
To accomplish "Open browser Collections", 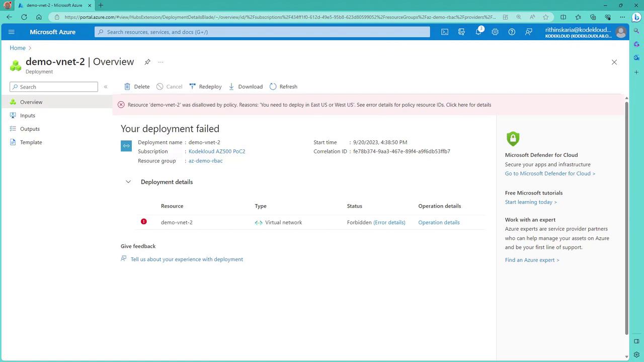I will tap(593, 17).
